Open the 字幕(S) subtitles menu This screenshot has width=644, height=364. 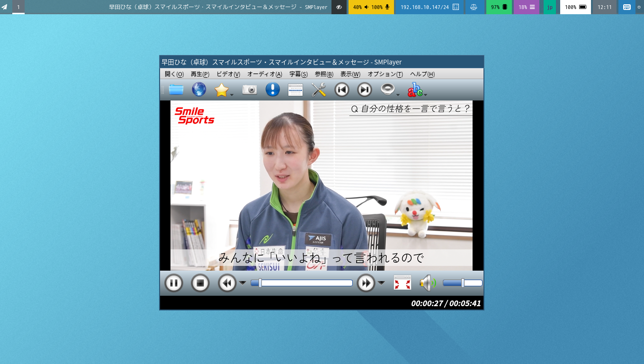pos(298,74)
